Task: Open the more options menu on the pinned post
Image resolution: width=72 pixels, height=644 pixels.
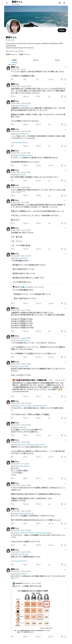Action: click(x=65, y=67)
